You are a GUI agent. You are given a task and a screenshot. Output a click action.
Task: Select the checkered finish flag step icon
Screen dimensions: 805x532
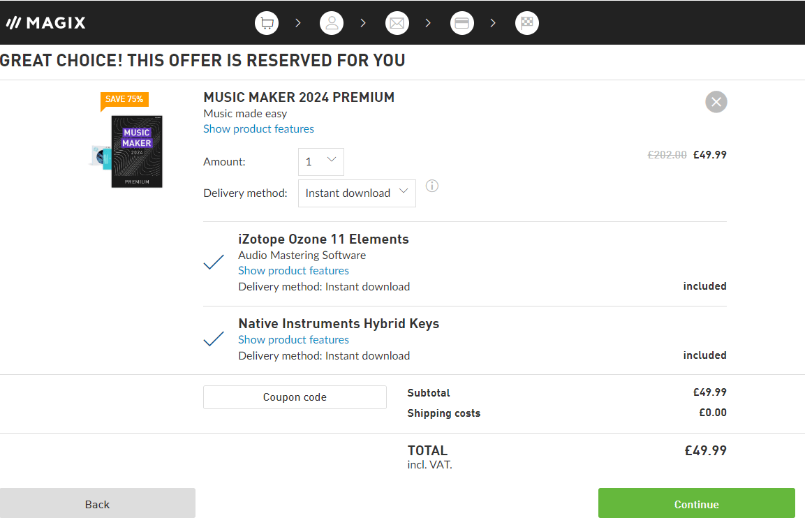click(x=526, y=23)
